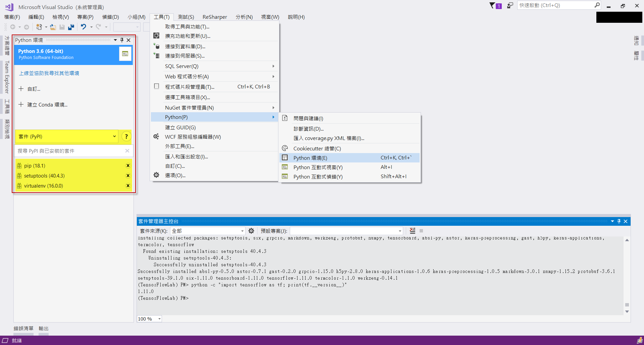
Task: Clear the PyPI search box X icon
Action: (x=127, y=151)
